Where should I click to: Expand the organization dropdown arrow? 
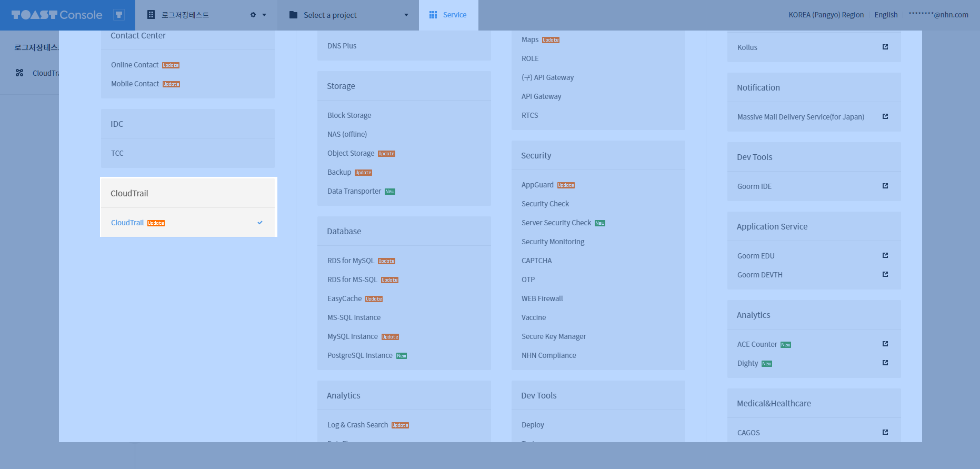pos(264,15)
